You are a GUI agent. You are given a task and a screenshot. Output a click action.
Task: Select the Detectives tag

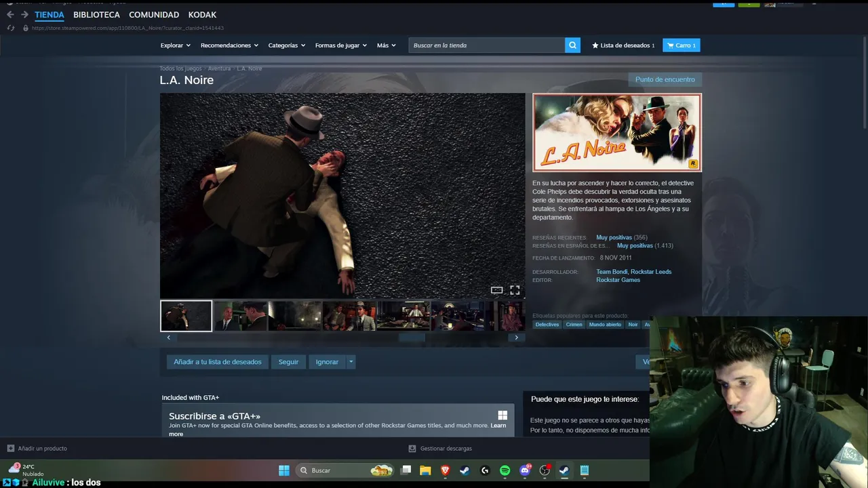pos(547,325)
